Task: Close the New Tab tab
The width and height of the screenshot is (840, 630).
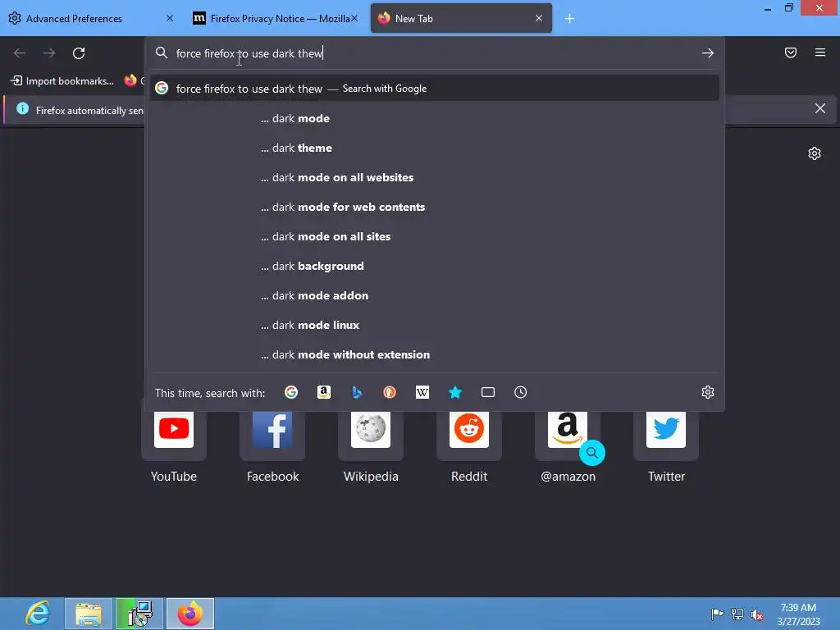Action: tap(539, 18)
